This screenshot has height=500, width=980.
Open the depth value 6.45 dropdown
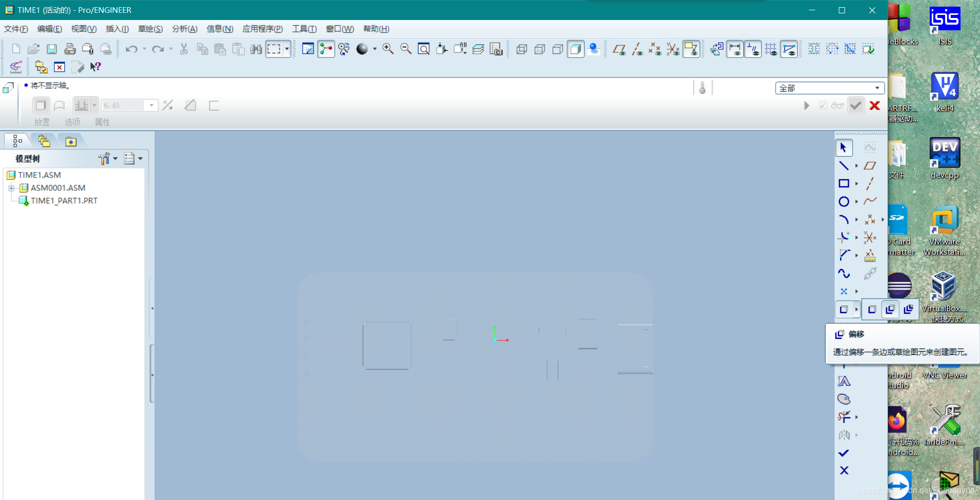click(151, 105)
